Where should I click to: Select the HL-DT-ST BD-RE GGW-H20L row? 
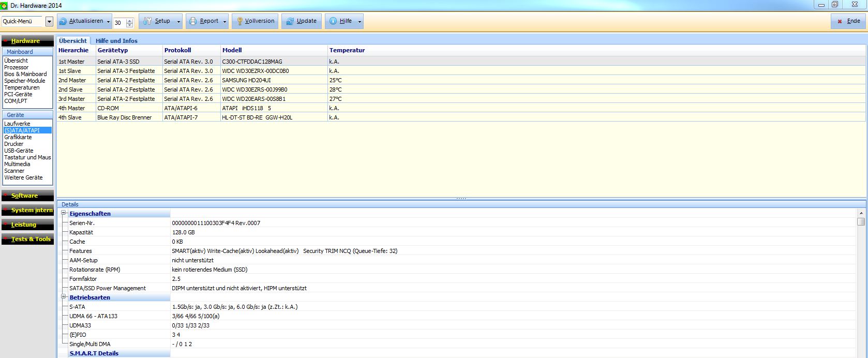(461, 117)
